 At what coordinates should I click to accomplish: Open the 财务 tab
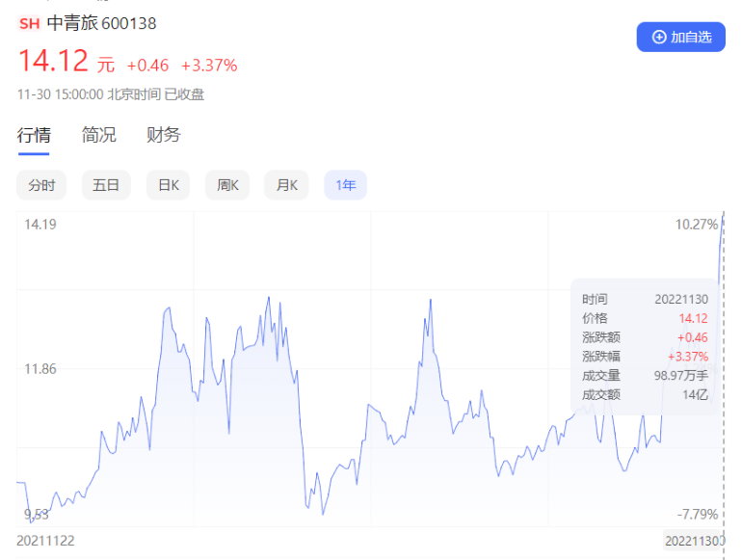click(x=163, y=135)
